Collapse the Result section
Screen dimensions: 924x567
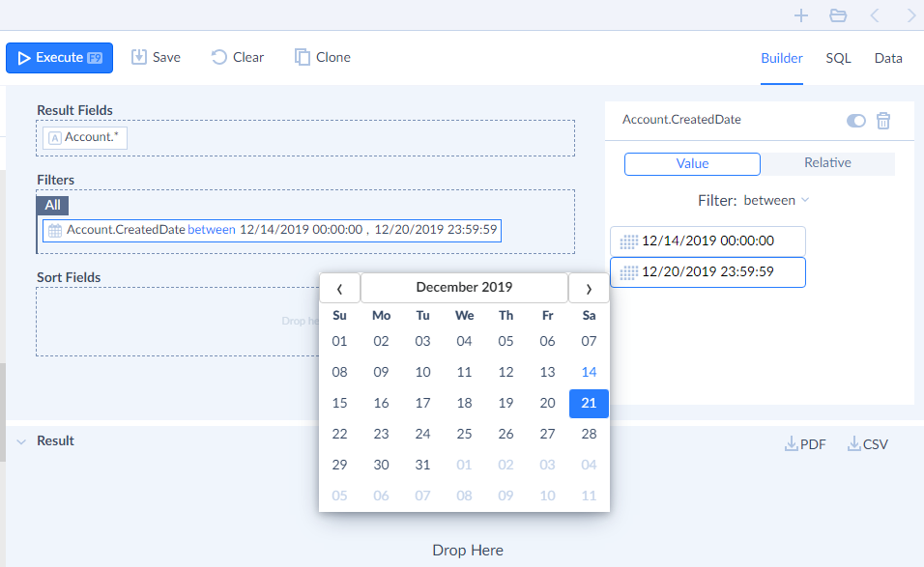coord(21,440)
